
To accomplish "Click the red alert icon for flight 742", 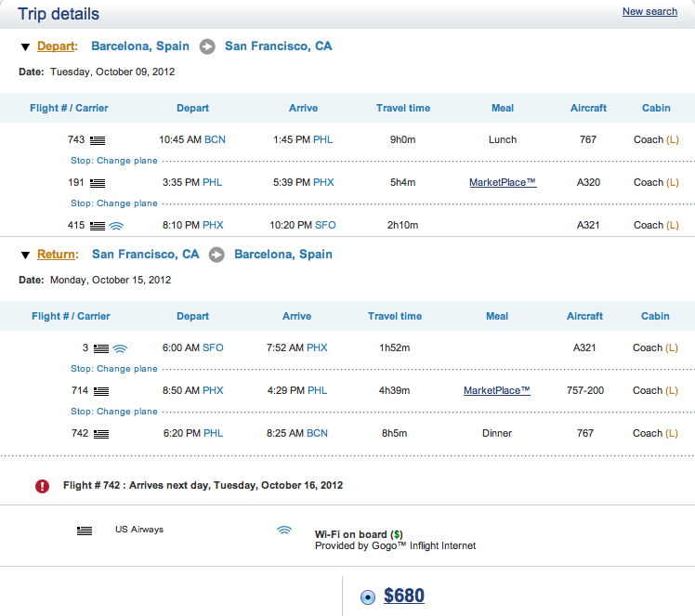I will pos(42,485).
